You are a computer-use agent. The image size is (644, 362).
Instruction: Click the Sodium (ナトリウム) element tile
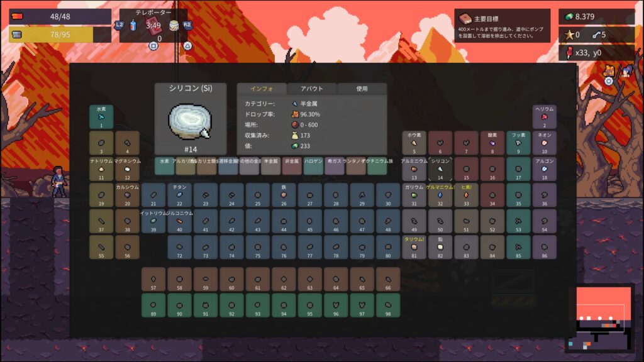[x=101, y=169]
